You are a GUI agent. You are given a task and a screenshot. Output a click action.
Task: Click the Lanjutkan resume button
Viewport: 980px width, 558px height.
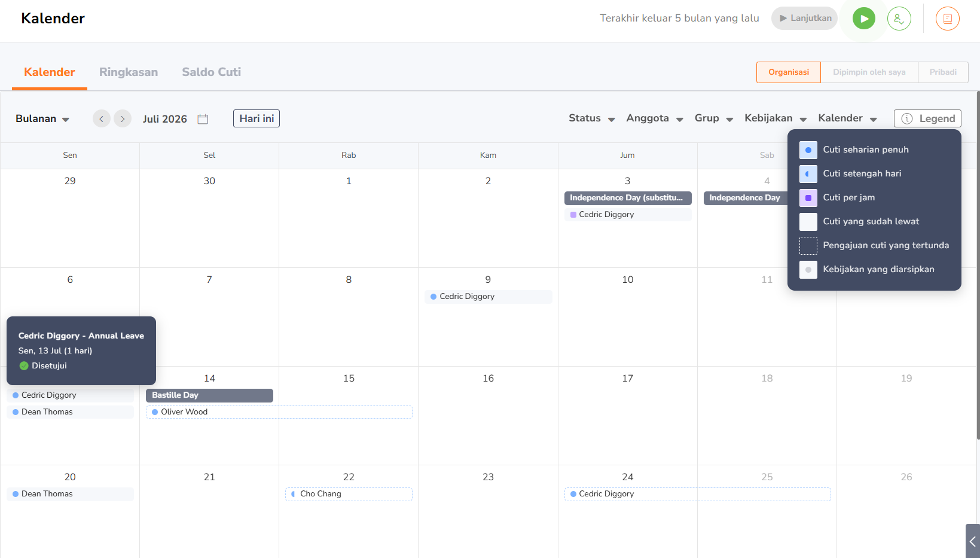(x=804, y=18)
